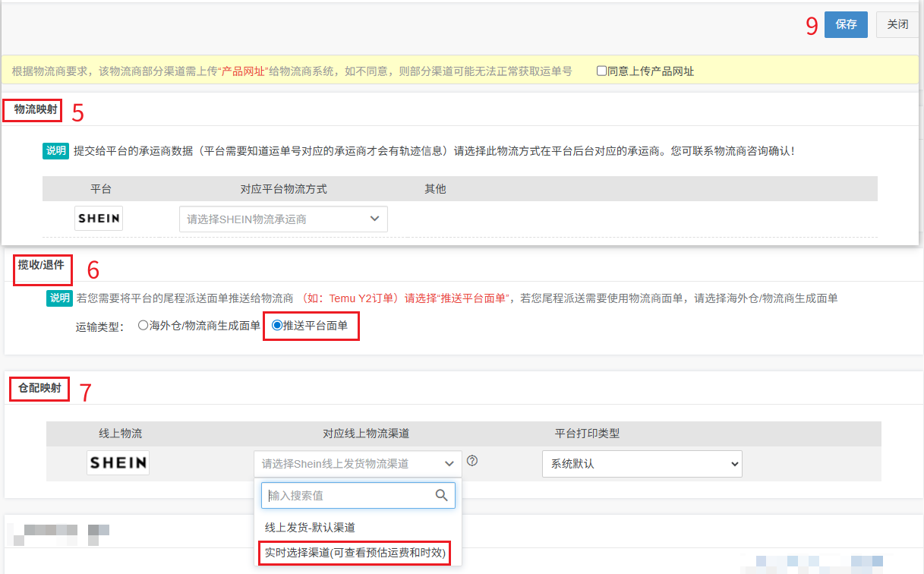Click the question mark help icon

[x=472, y=461]
